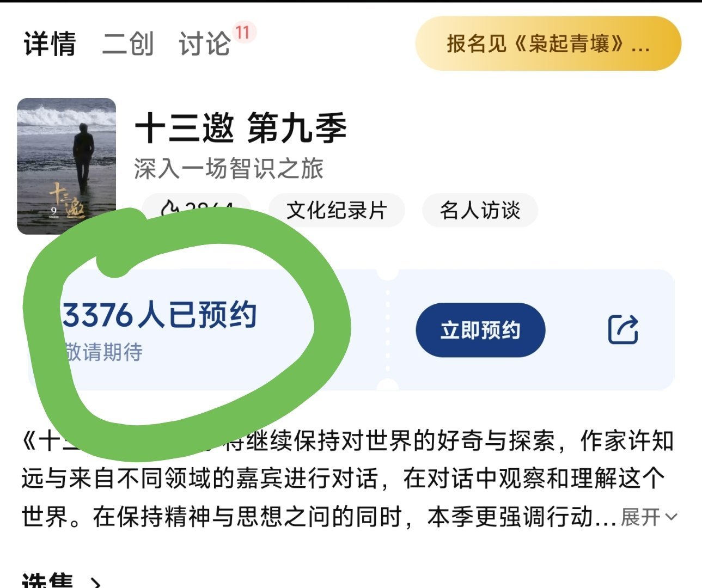Tap the 选集 section heading
The width and height of the screenshot is (702, 588).
pos(48,580)
